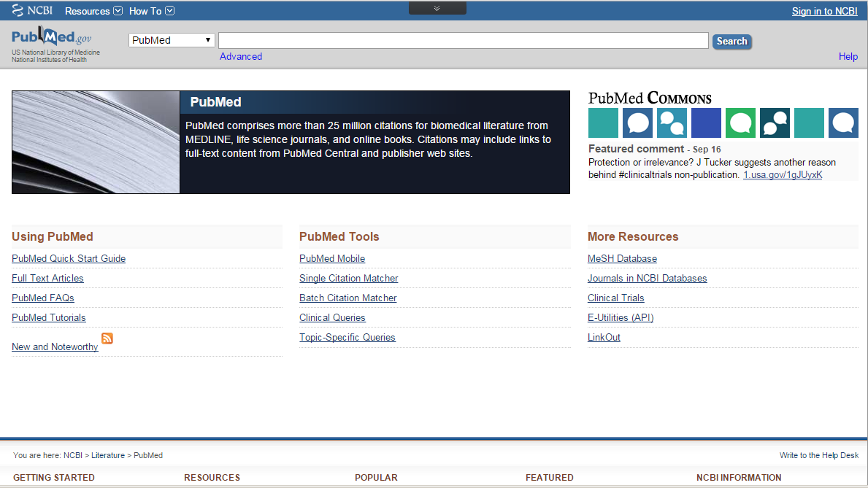Open the PubMed database selector dropdown
Viewport: 868px width, 488px height.
[x=172, y=40]
